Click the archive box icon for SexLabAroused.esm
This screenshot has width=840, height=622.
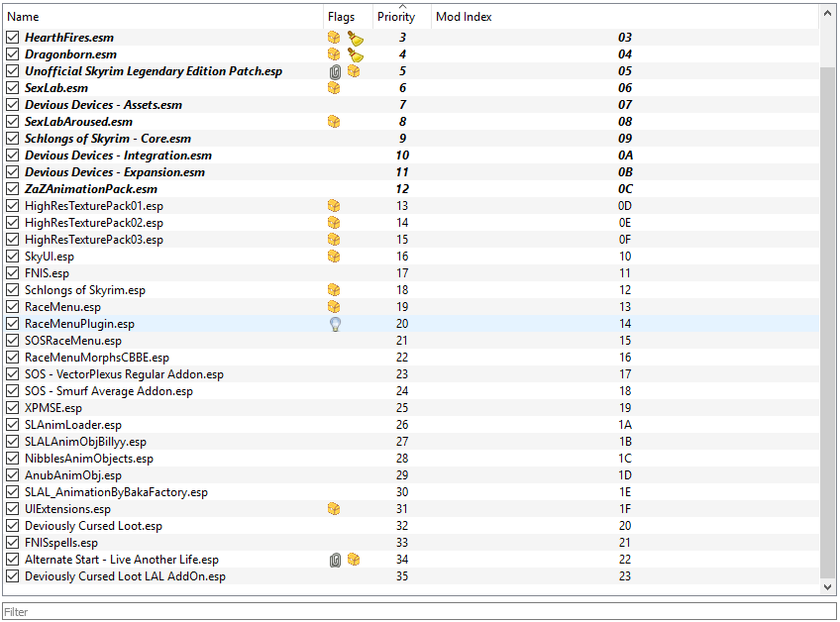pos(334,122)
